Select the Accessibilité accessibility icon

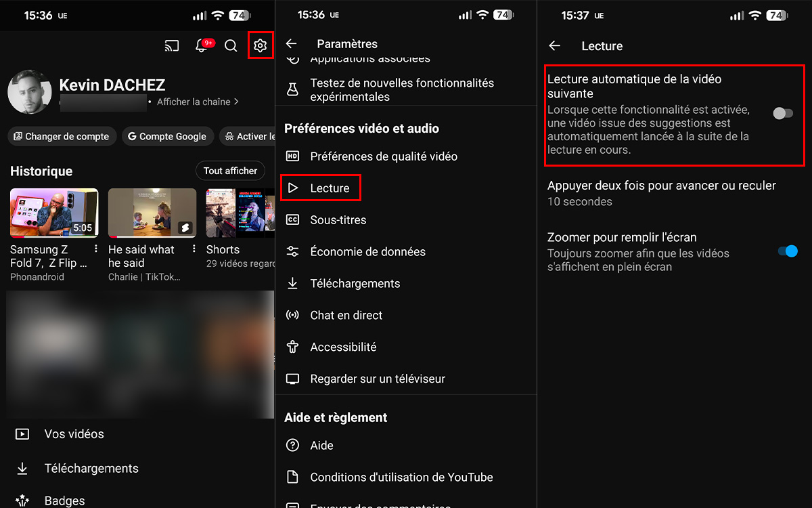292,347
